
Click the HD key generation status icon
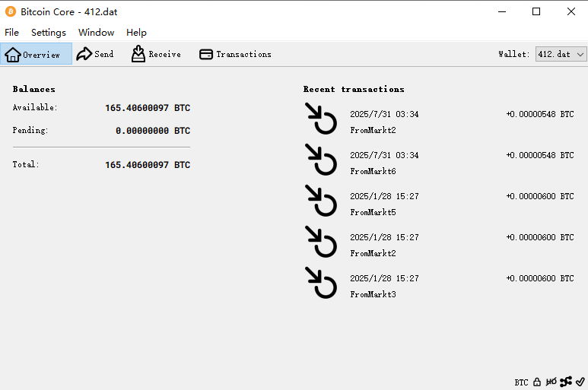tap(551, 382)
